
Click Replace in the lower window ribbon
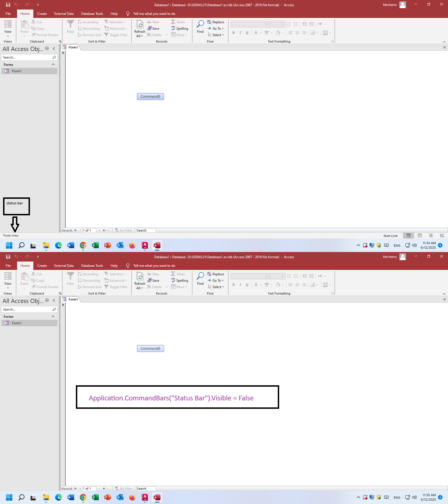(216, 274)
